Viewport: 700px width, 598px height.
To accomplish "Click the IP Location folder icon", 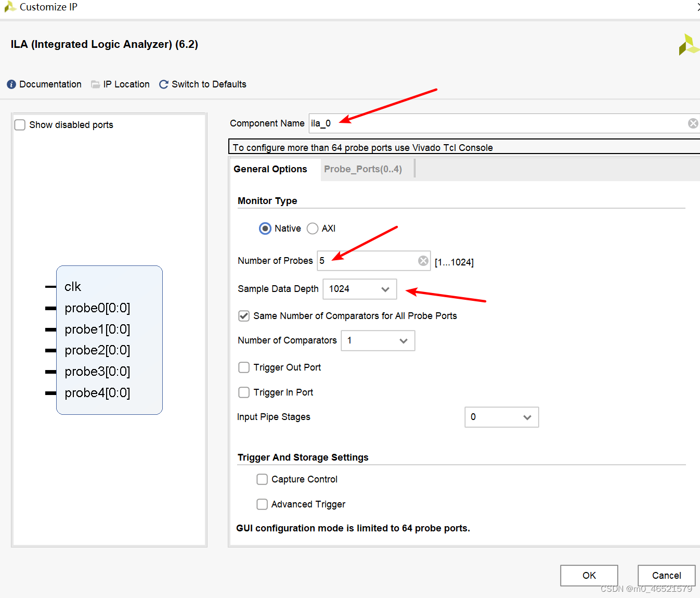I will pyautogui.click(x=96, y=84).
